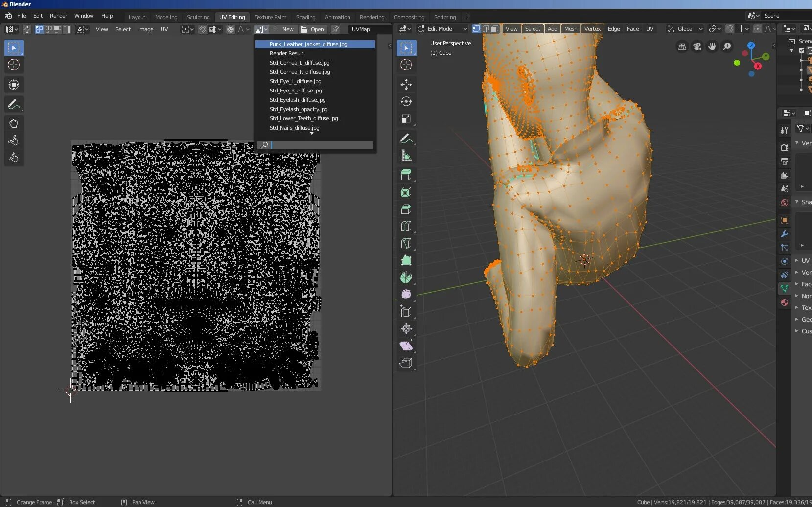Select the Bevel tool
This screenshot has height=507, width=812.
[406, 209]
